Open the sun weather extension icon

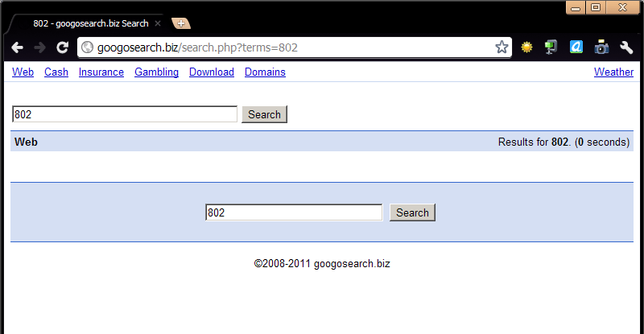[527, 47]
